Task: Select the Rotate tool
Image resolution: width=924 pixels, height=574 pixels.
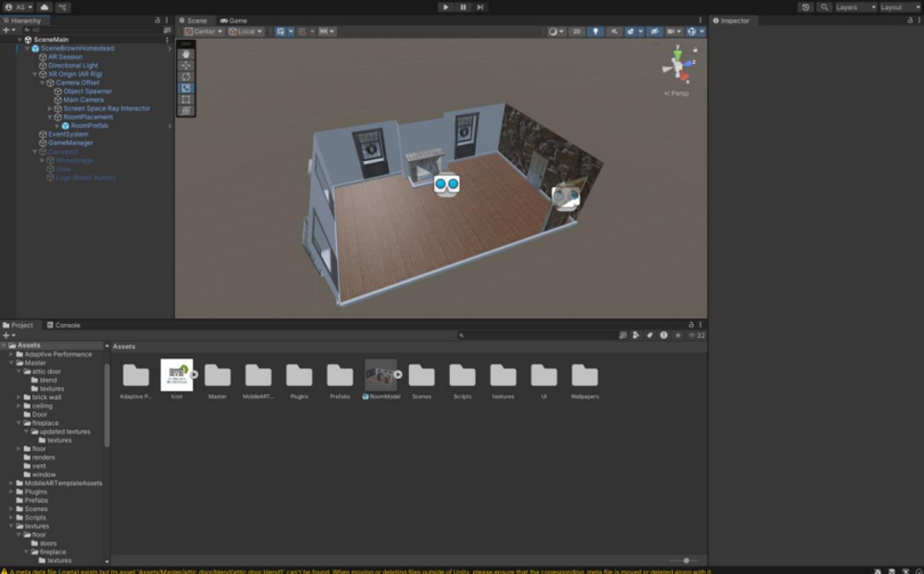Action: [186, 77]
